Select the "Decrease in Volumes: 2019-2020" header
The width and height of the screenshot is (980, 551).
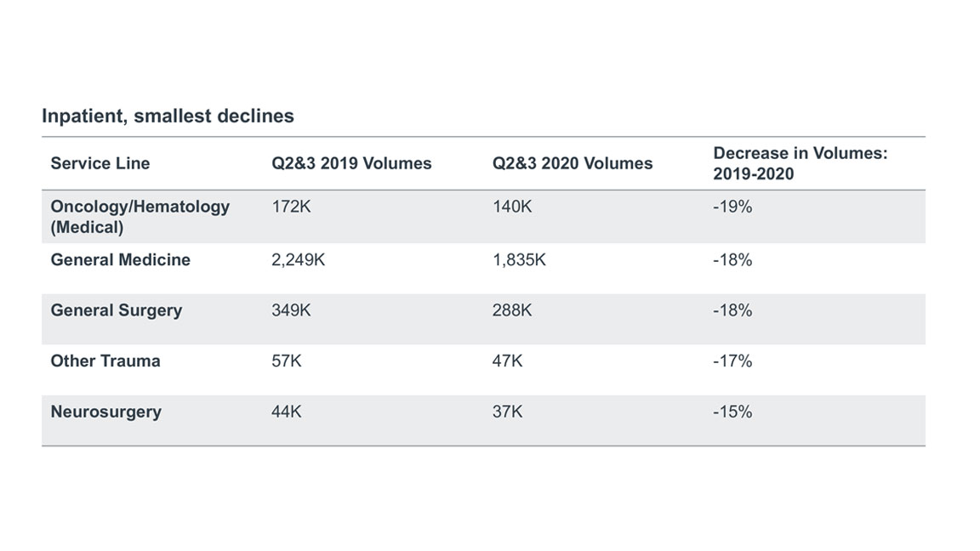800,163
